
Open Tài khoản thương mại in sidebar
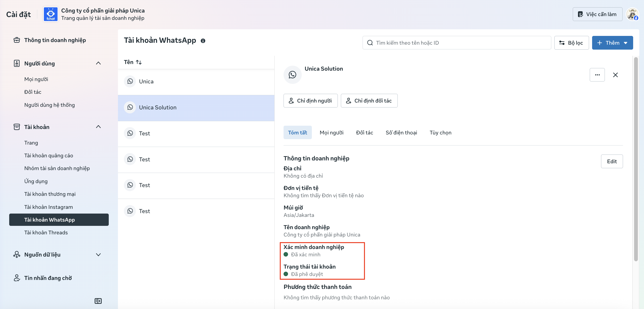50,194
